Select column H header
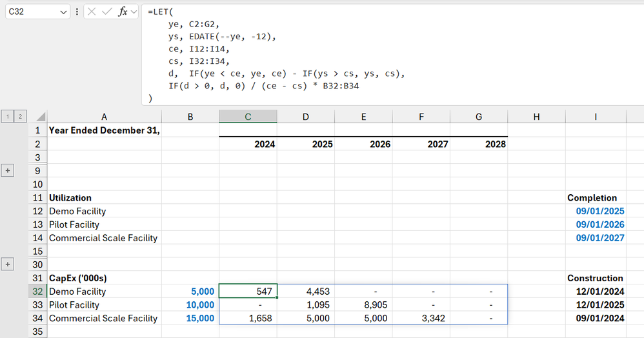Image resolution: width=644 pixels, height=338 pixels. 536,117
